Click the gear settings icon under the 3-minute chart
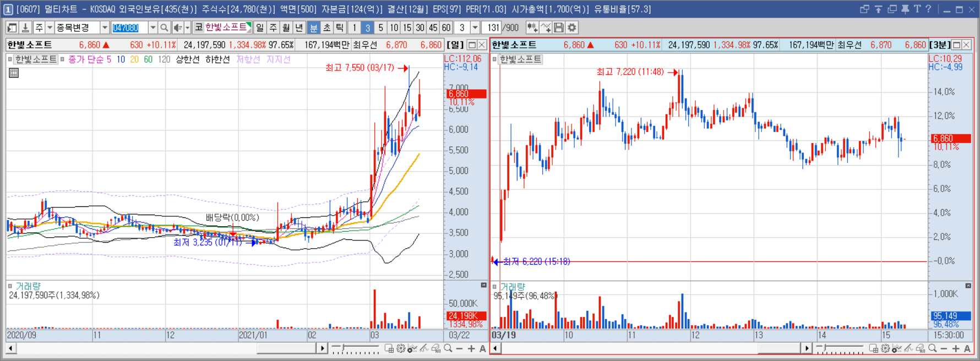 click(885, 348)
